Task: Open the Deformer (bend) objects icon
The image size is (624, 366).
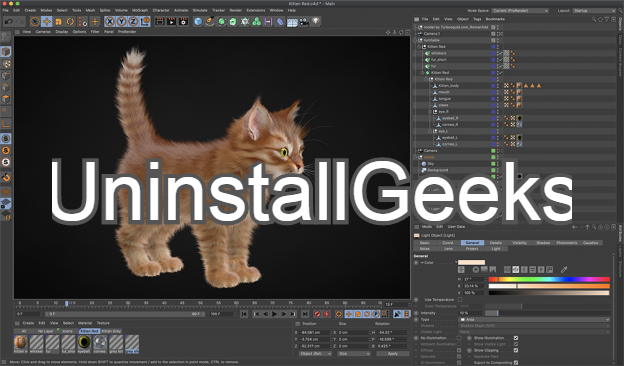Action: [280, 21]
